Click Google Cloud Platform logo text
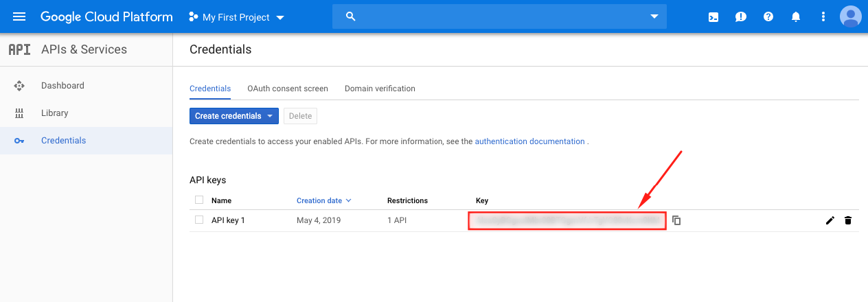The width and height of the screenshot is (868, 302). 106,17
